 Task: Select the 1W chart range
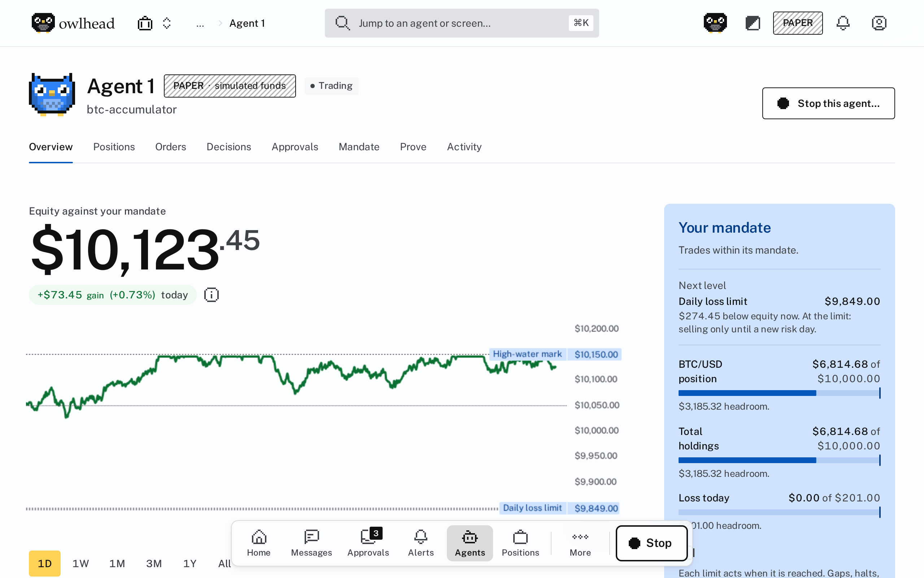point(80,563)
